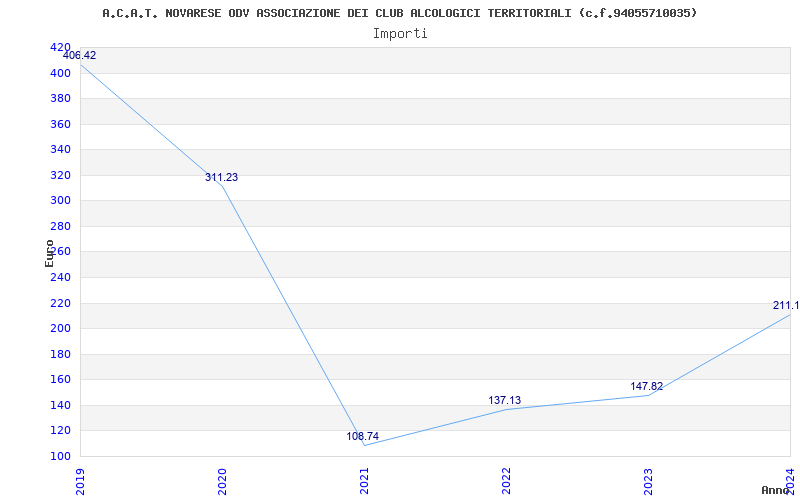Click the 300 y-axis tick label
Screen dimensions: 800x500
coord(60,201)
